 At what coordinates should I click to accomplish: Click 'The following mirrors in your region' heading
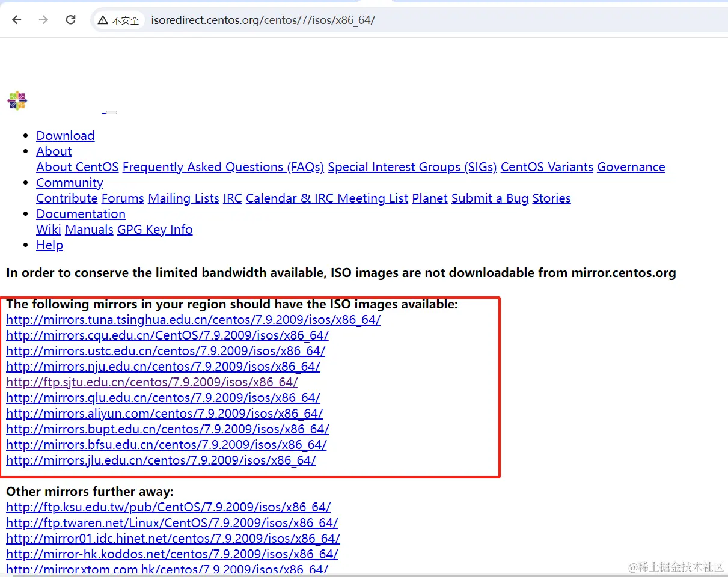(232, 304)
